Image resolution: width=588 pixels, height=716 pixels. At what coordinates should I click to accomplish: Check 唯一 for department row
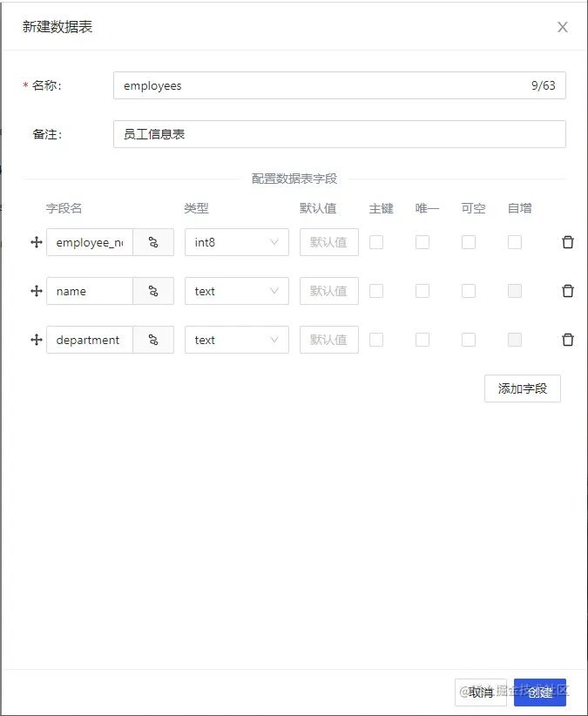422,341
